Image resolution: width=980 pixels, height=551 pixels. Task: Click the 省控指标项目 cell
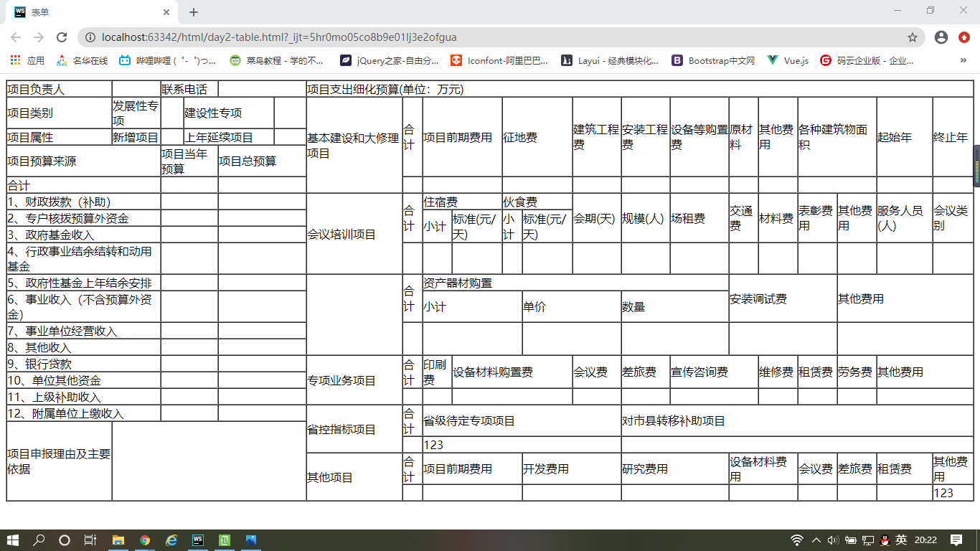354,429
